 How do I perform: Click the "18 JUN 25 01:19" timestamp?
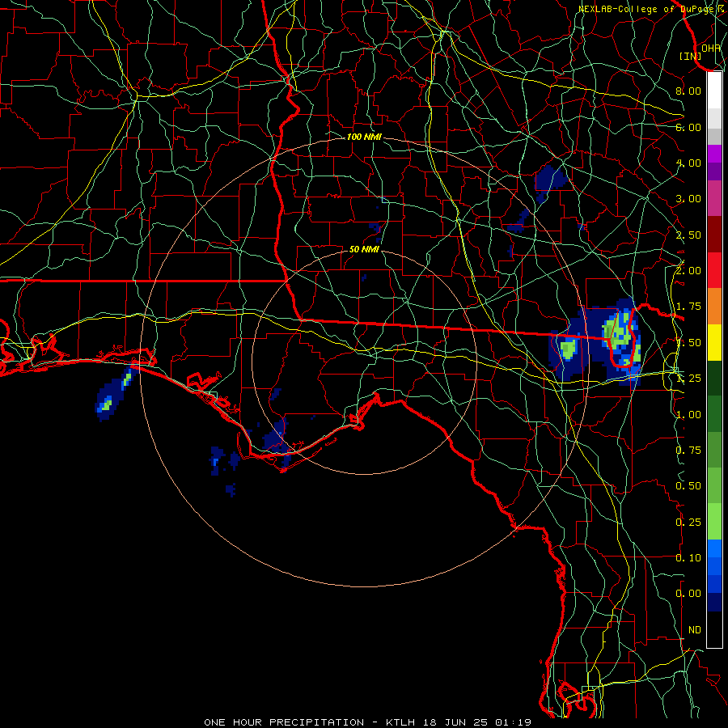476,722
